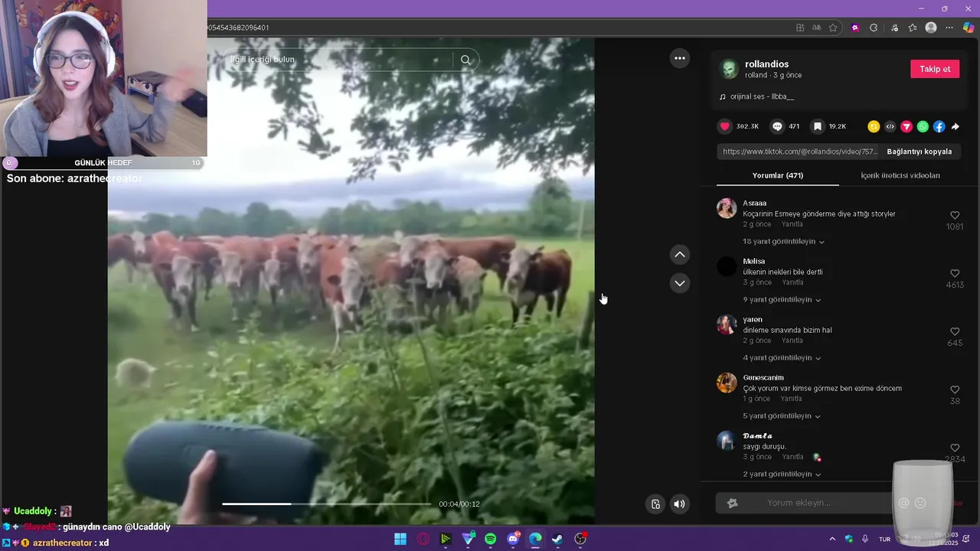The height and width of the screenshot is (551, 980).
Task: Like Gunescanim's comment
Action: (x=955, y=390)
